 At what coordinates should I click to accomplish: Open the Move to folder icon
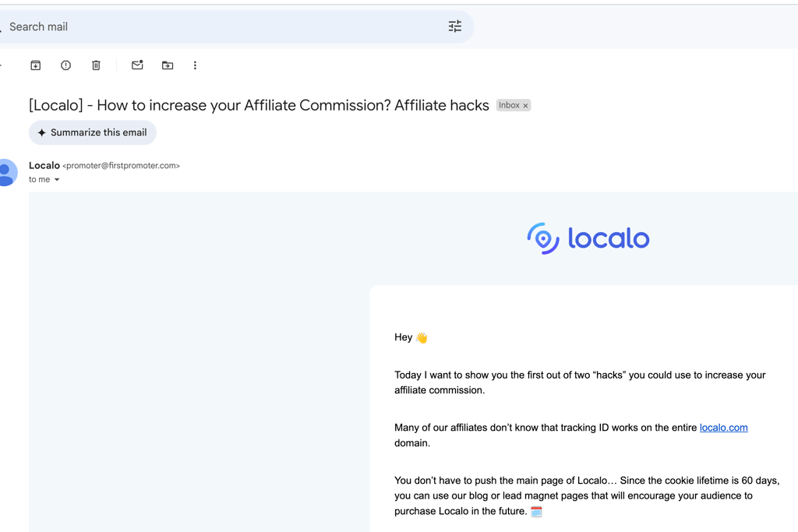[x=168, y=65]
